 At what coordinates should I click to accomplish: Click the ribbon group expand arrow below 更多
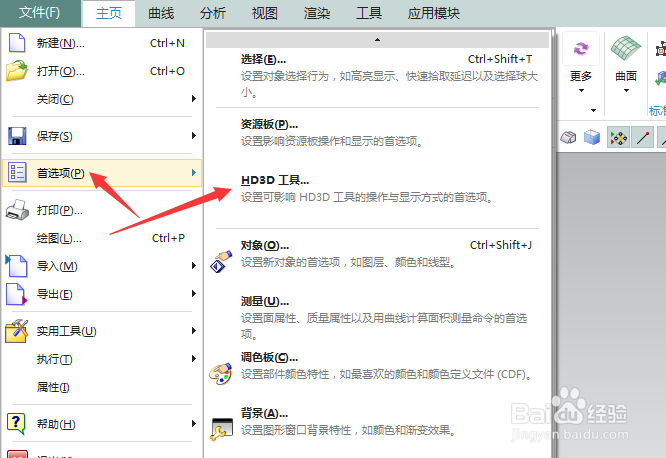tap(593, 110)
